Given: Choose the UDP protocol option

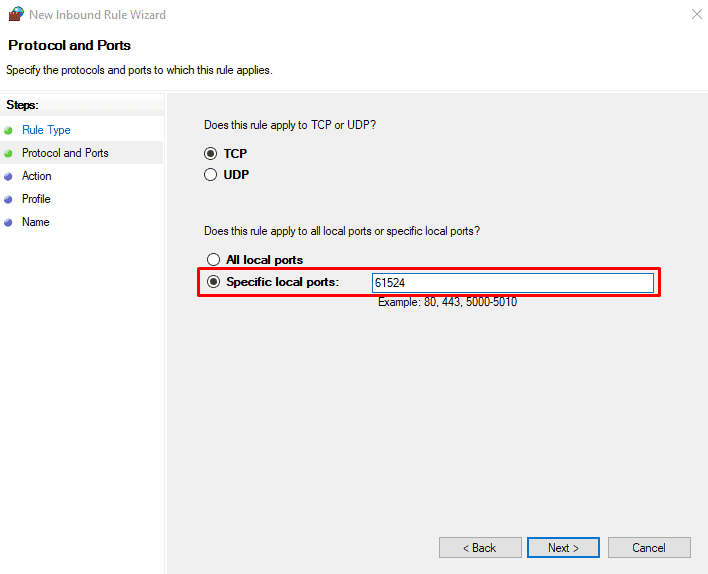Looking at the screenshot, I should pyautogui.click(x=211, y=175).
